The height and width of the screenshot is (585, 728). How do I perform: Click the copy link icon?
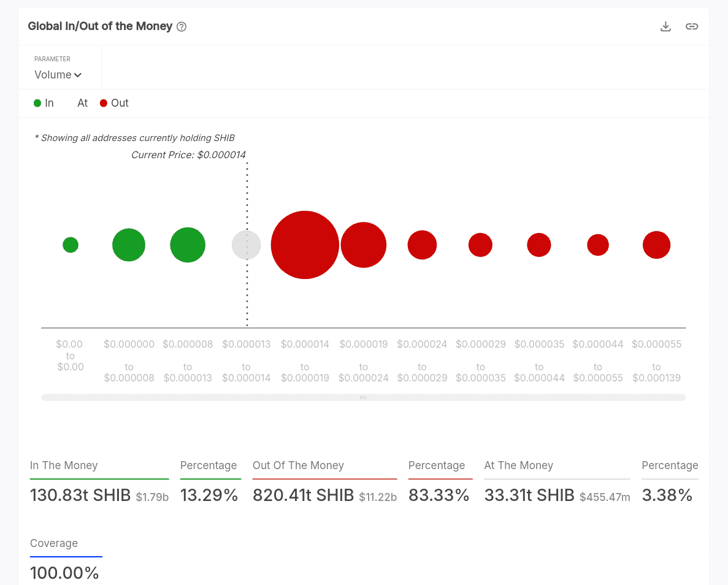692,26
